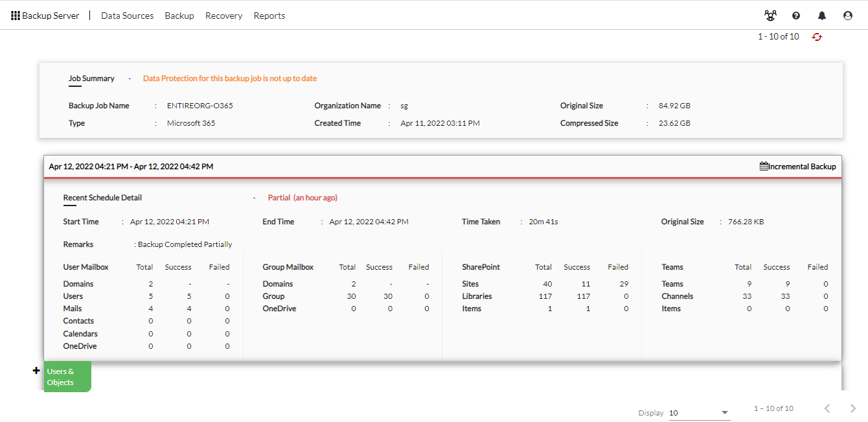Click the schedule date range header

pos(131,167)
